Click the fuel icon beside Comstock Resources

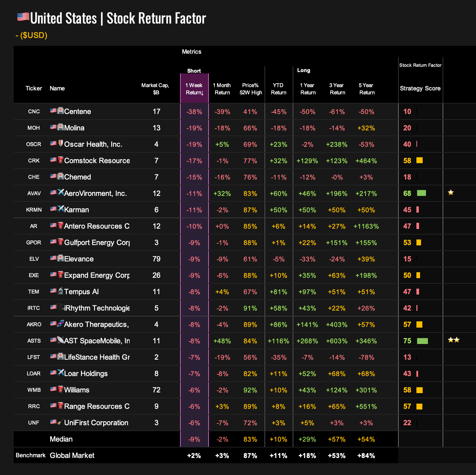[x=61, y=160]
